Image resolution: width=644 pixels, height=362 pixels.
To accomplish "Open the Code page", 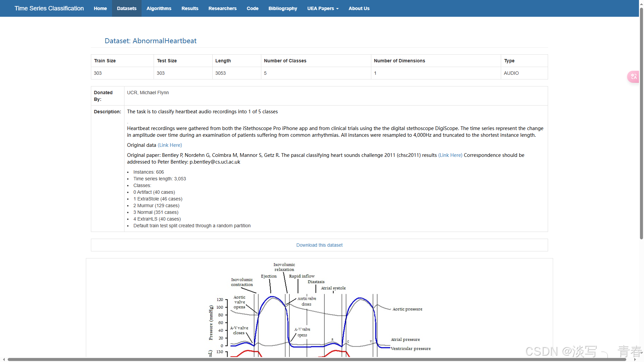I will coord(253,8).
